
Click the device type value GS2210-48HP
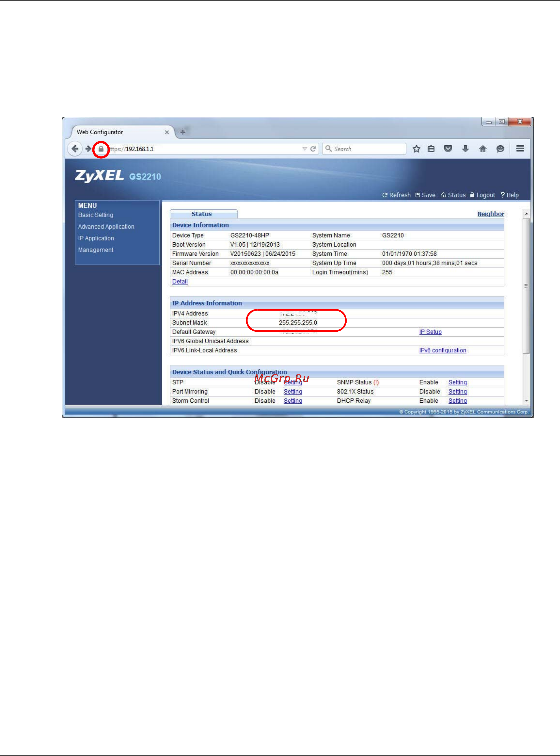(x=249, y=235)
